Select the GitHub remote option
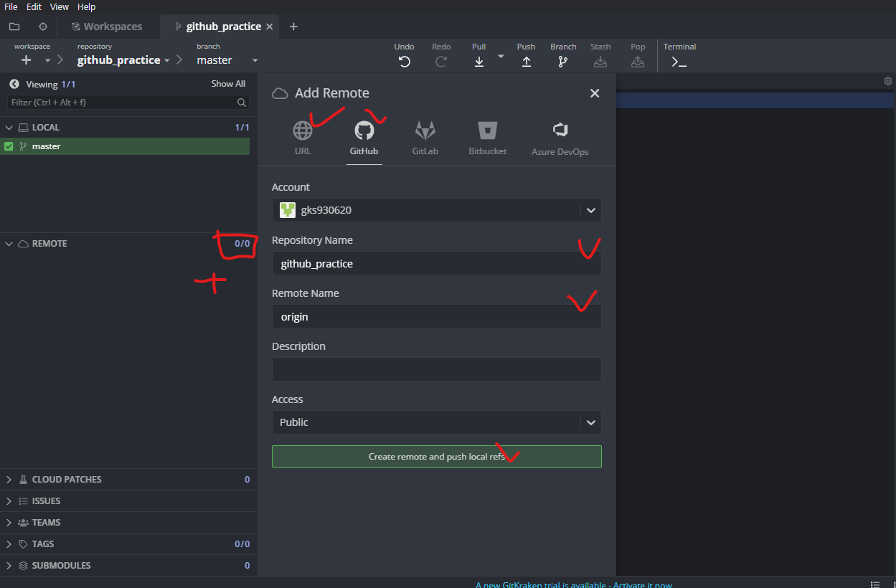 pos(364,138)
